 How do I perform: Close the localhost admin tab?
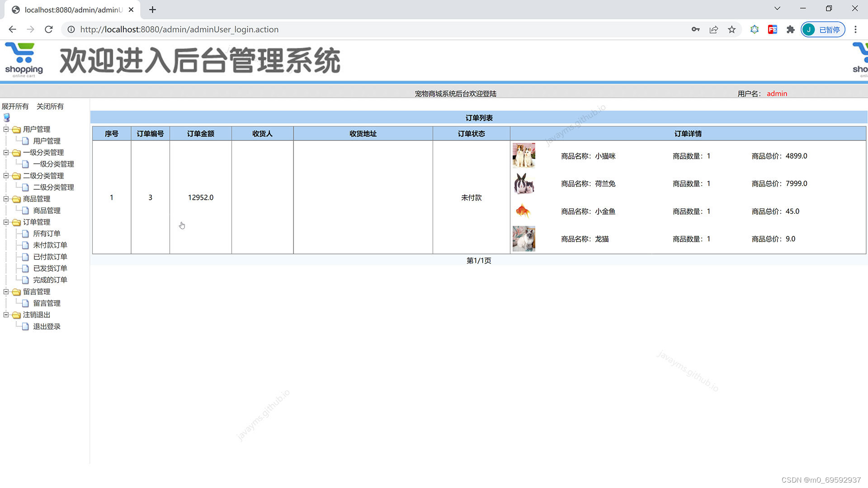(131, 9)
